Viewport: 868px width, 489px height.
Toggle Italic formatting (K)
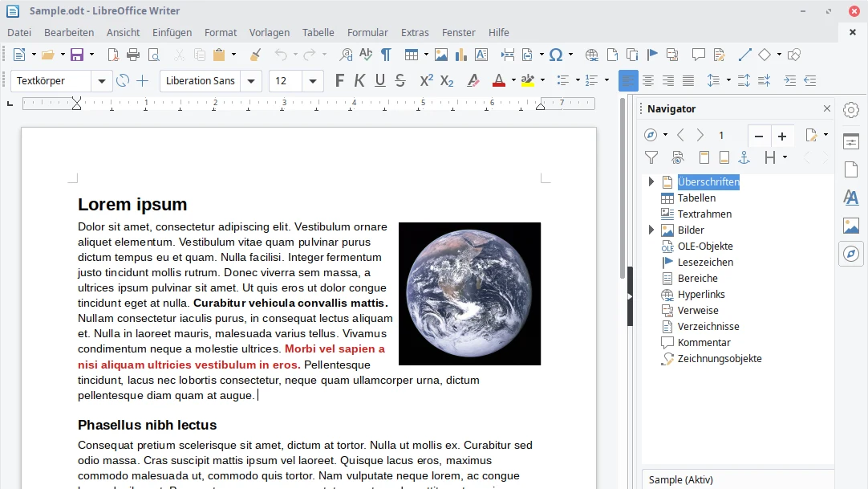tap(360, 81)
